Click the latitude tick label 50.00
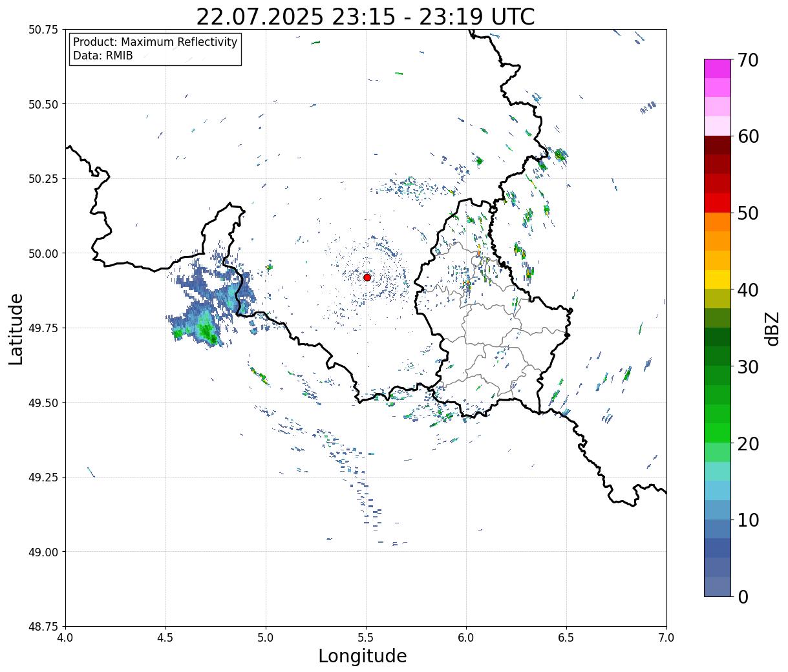Viewport: 788px width, 672px height. [43, 253]
